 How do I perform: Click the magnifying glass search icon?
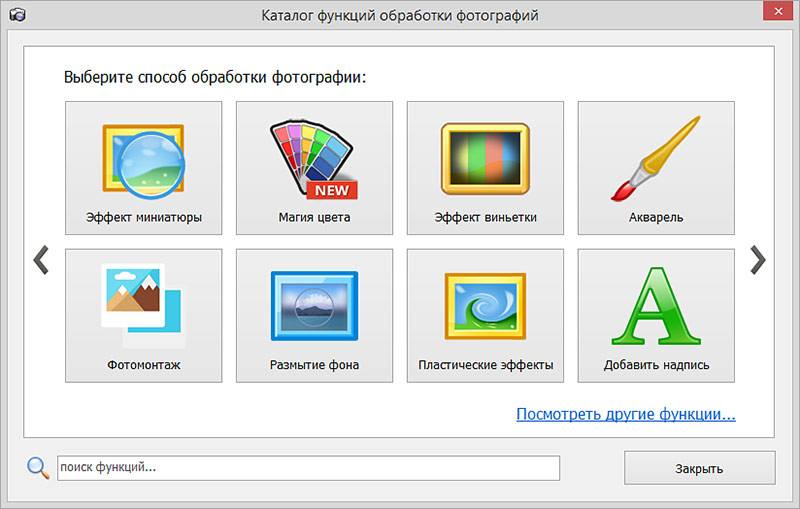tap(38, 468)
